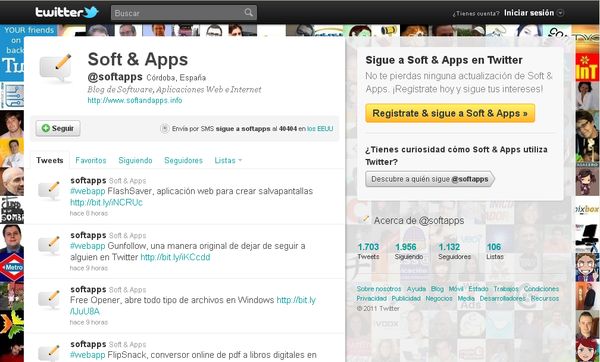Open the 'los EEUU' link
This screenshot has width=600, height=362.
[x=320, y=129]
